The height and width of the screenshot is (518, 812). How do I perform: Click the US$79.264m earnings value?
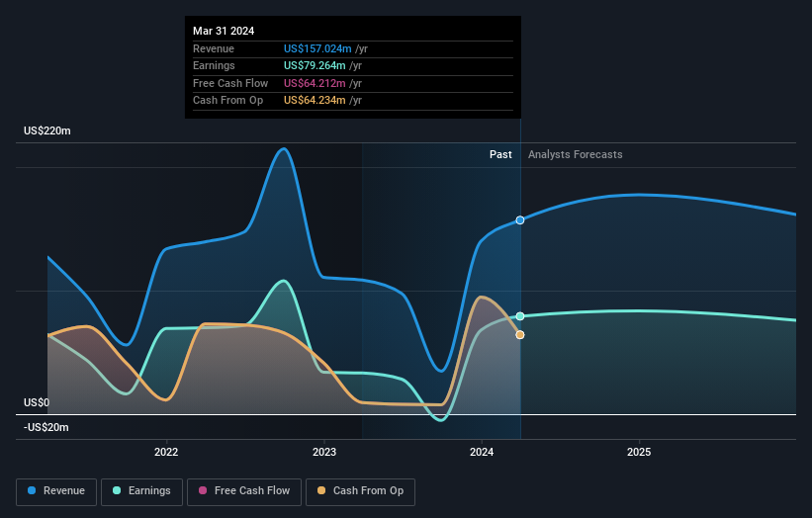[x=315, y=65]
